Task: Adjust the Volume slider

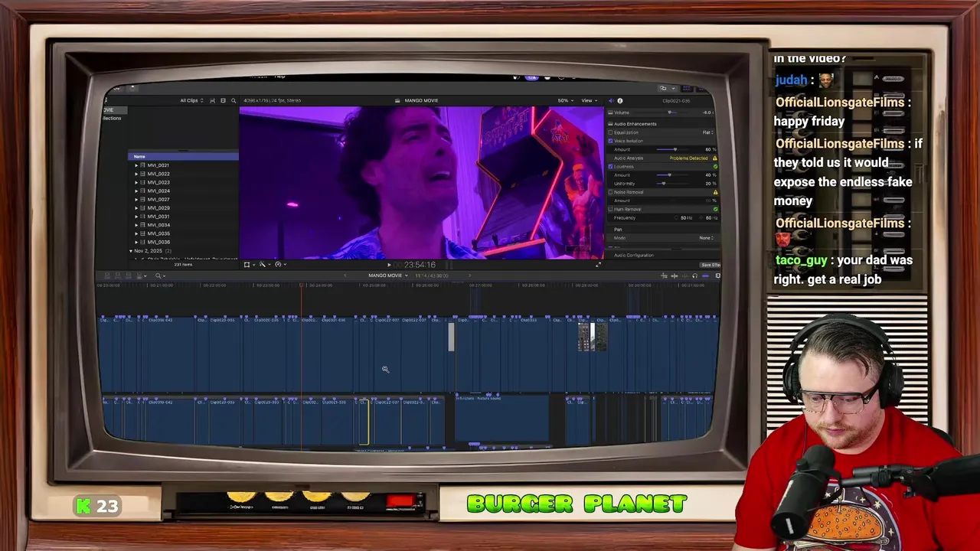Action: pyautogui.click(x=670, y=112)
